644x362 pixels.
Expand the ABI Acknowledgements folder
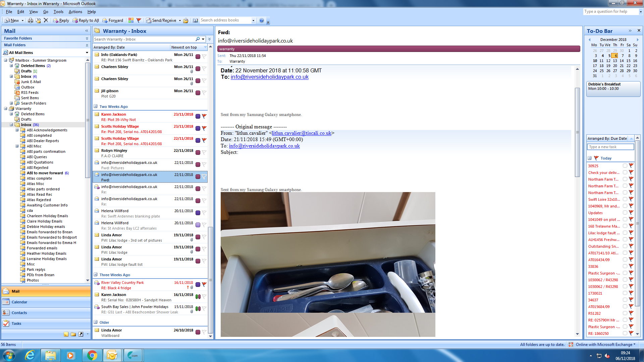[x=17, y=130]
